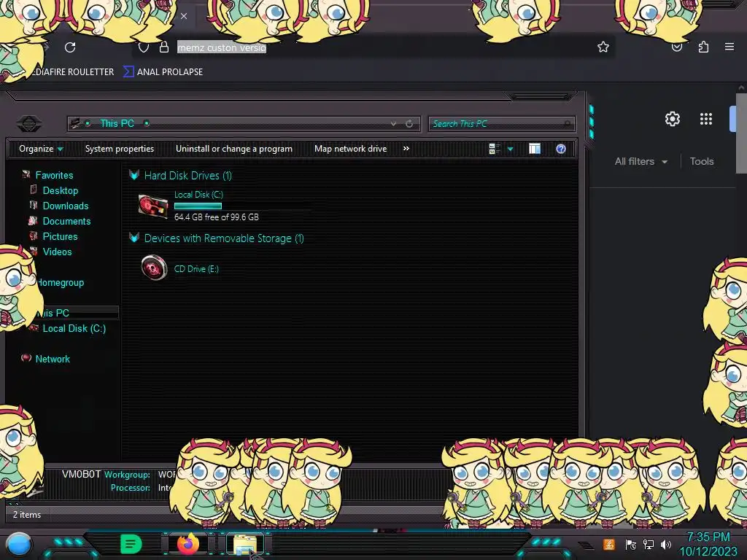
Task: Click Map network drive
Action: [351, 149]
